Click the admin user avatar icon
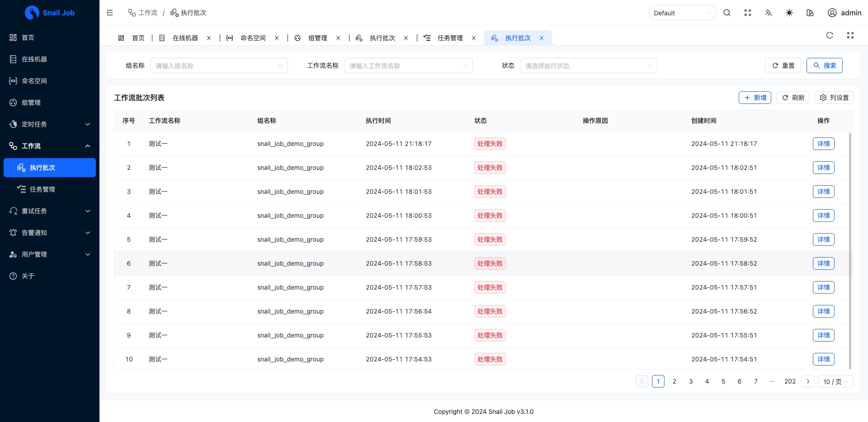This screenshot has width=868, height=422. pos(832,13)
